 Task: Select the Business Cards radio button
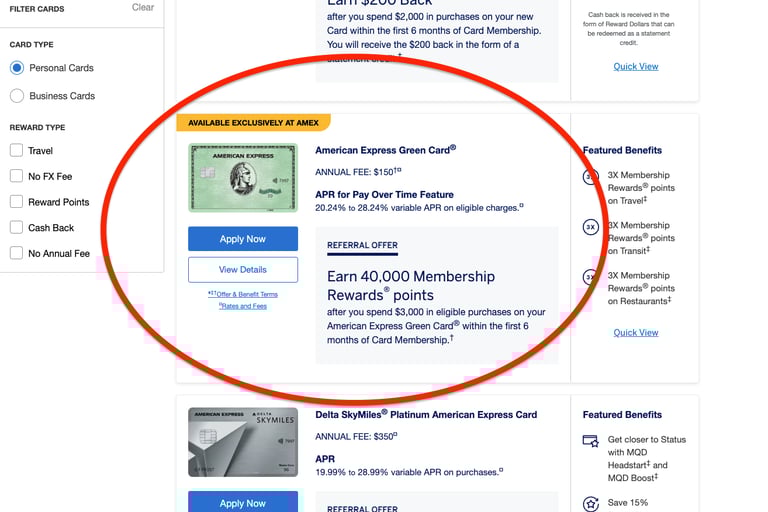coord(17,96)
